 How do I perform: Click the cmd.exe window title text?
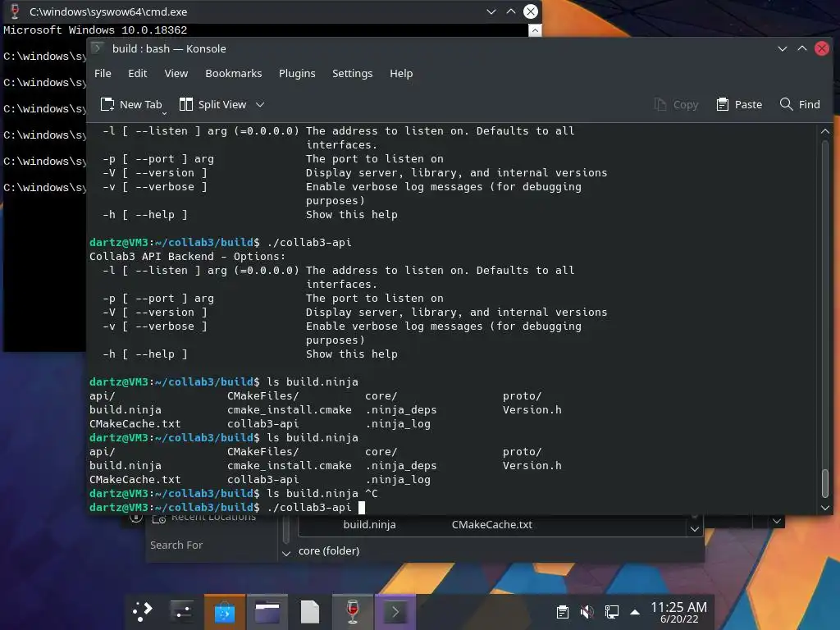108,11
